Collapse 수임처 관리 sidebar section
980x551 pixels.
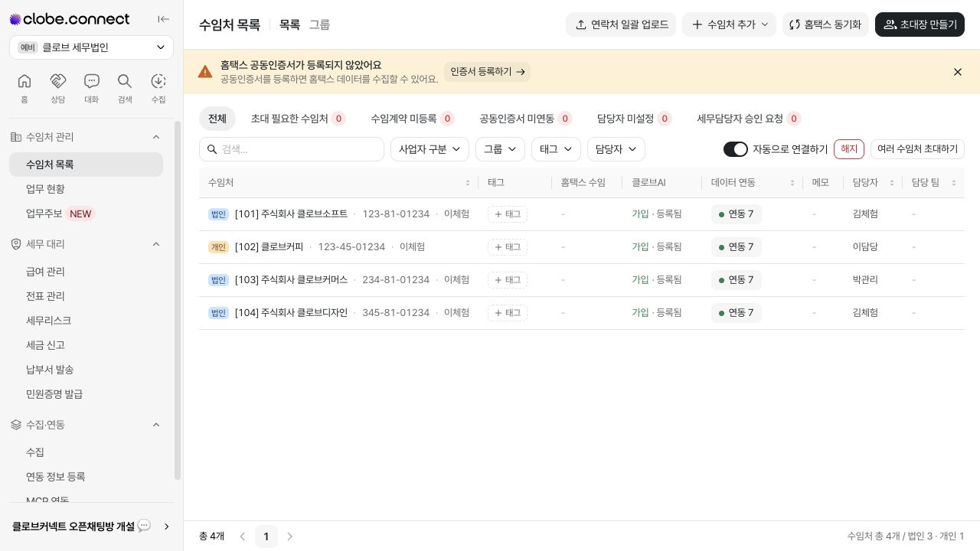click(x=156, y=137)
